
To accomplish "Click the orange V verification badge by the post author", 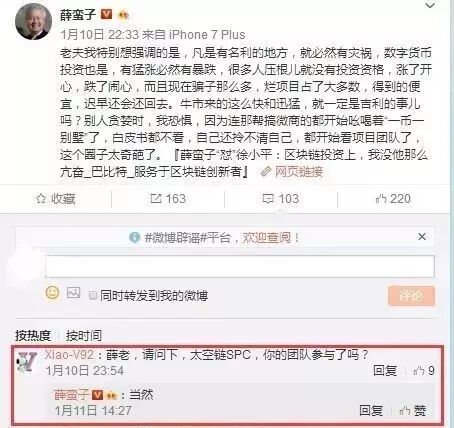I will pyautogui.click(x=106, y=15).
